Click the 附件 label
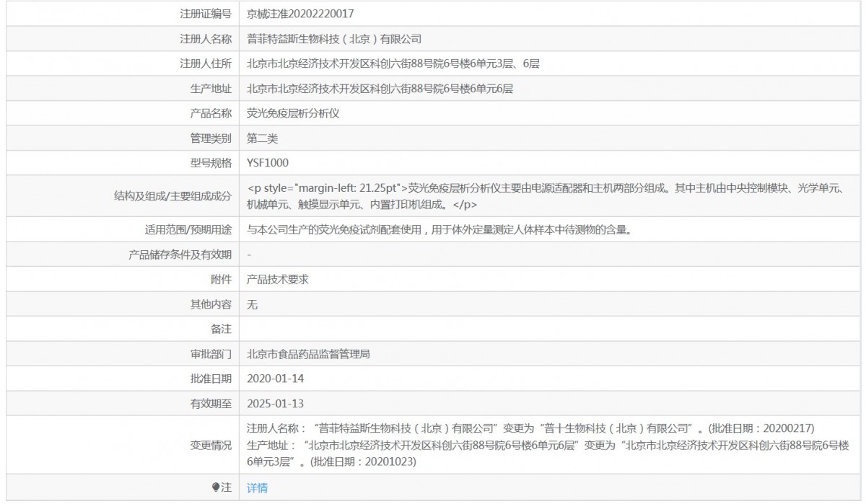This screenshot has height=504, width=866. (x=222, y=279)
